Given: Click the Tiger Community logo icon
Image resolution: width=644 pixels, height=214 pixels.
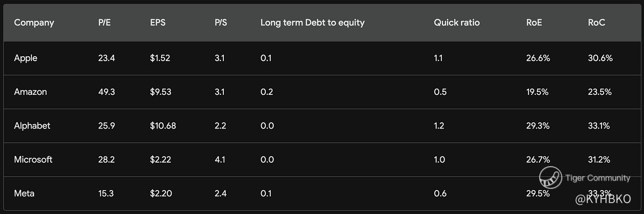Looking at the screenshot, I should (550, 178).
